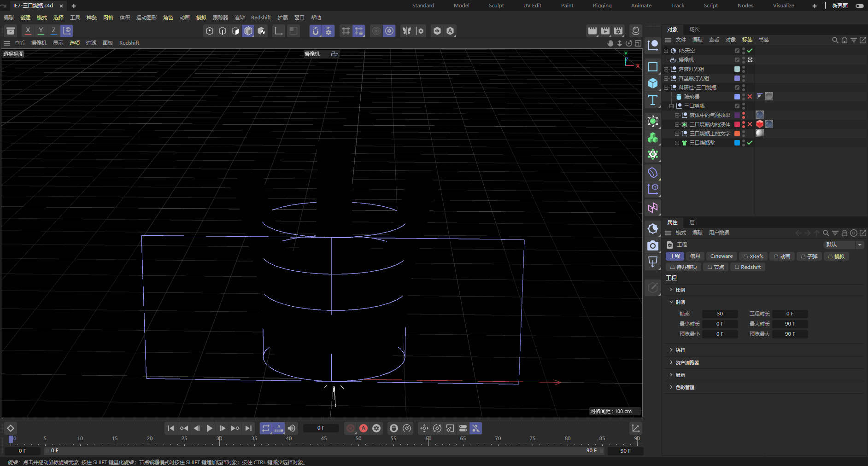Click the symmetry butterfly icon

[x=406, y=31]
